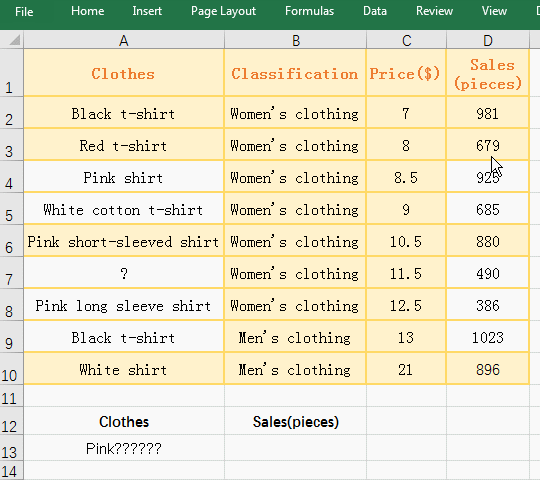Select the 'Pink long sleeve shirt' cell
Viewport: 540px width, 480px height.
(x=124, y=305)
